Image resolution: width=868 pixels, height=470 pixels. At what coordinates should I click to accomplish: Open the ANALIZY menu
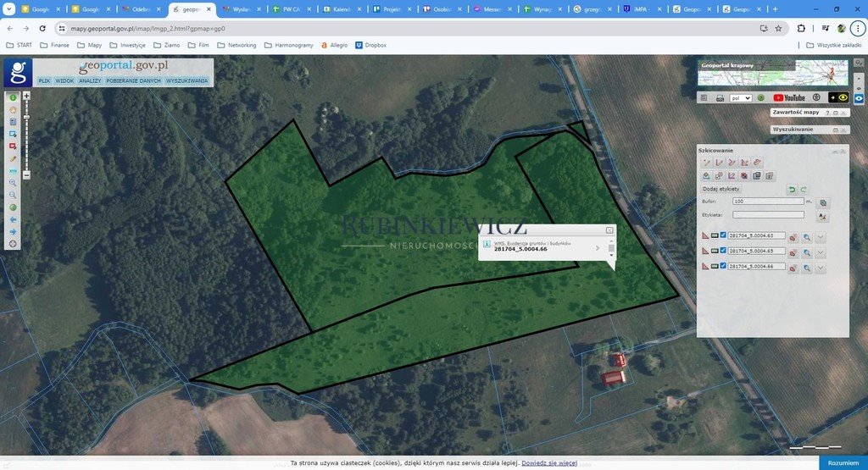tap(90, 80)
